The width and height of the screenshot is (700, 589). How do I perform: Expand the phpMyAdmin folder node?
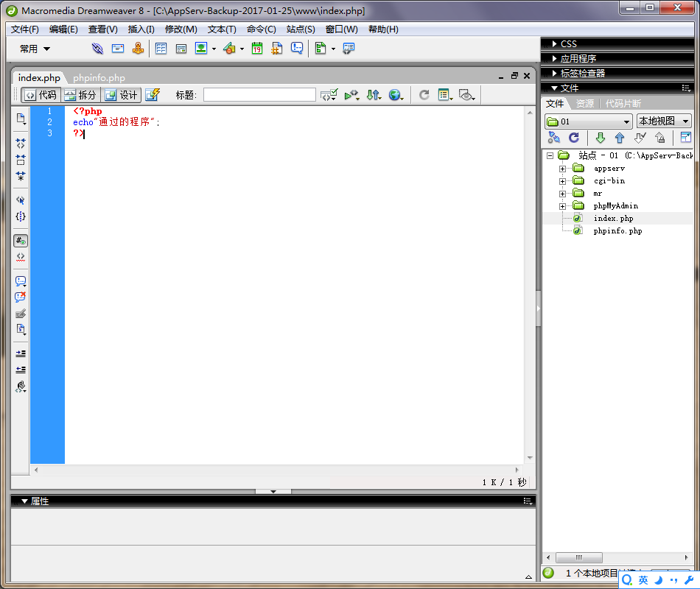tap(562, 206)
